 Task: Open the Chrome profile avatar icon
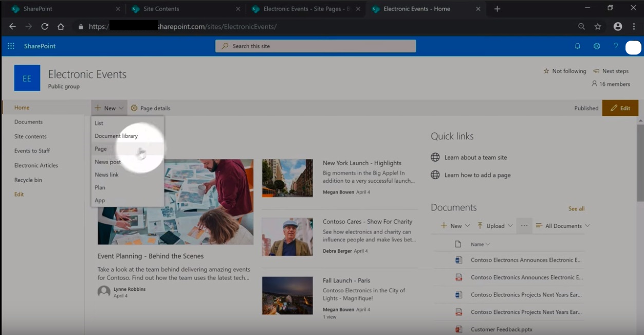pyautogui.click(x=618, y=26)
